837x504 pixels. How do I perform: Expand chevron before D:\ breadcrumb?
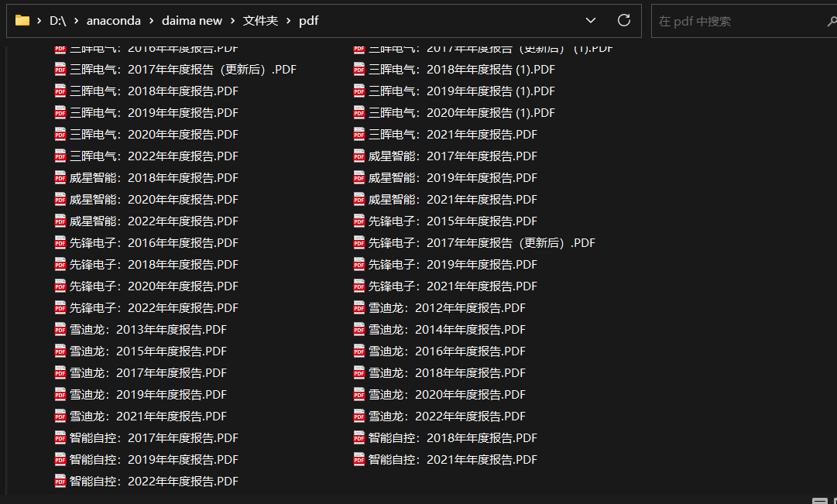[39, 21]
